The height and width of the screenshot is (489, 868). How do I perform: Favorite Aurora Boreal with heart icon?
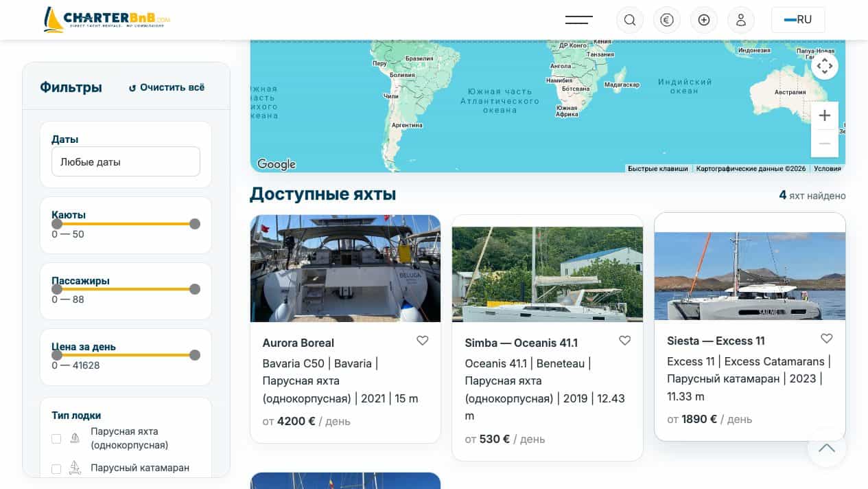(x=423, y=341)
